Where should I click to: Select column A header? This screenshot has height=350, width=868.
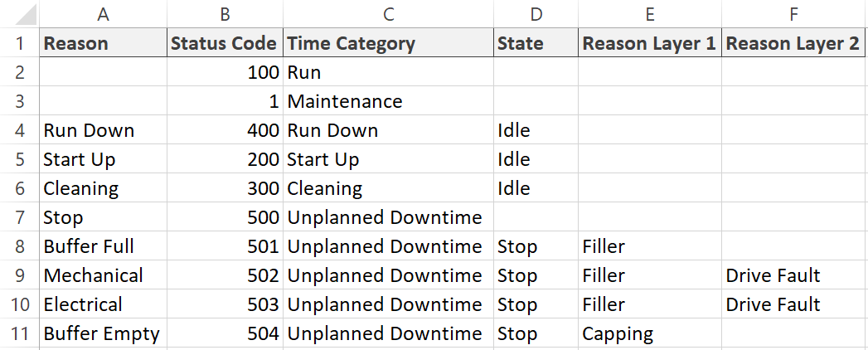(103, 14)
